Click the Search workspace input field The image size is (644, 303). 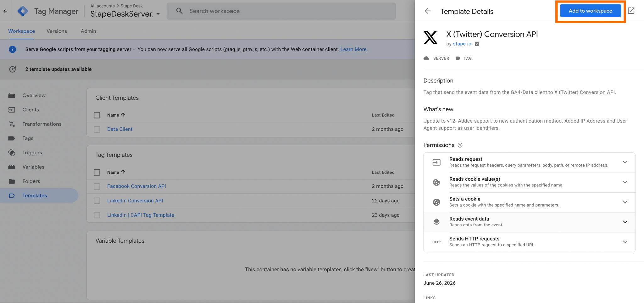click(281, 11)
